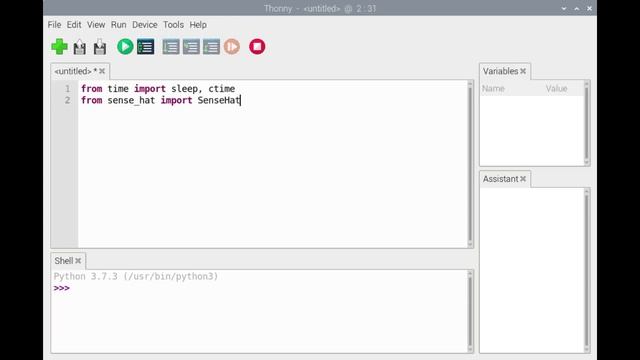Close the Shell panel
The image size is (640, 360).
click(x=78, y=261)
